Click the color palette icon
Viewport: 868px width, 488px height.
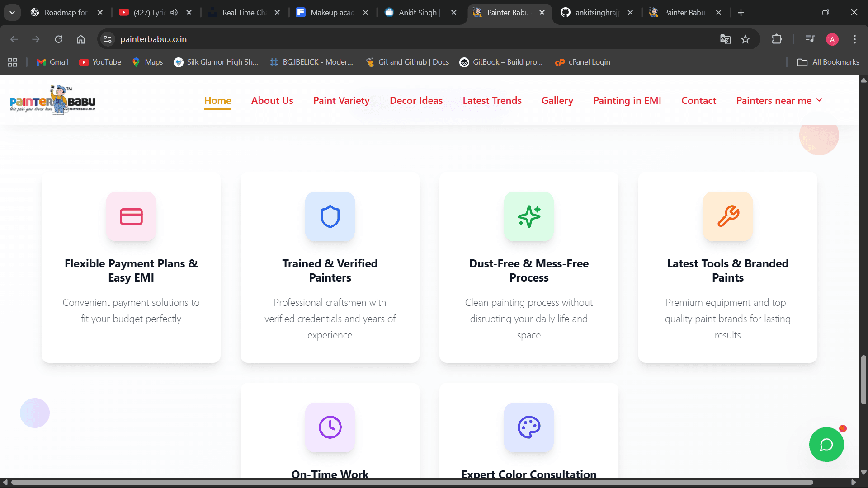coord(529,427)
